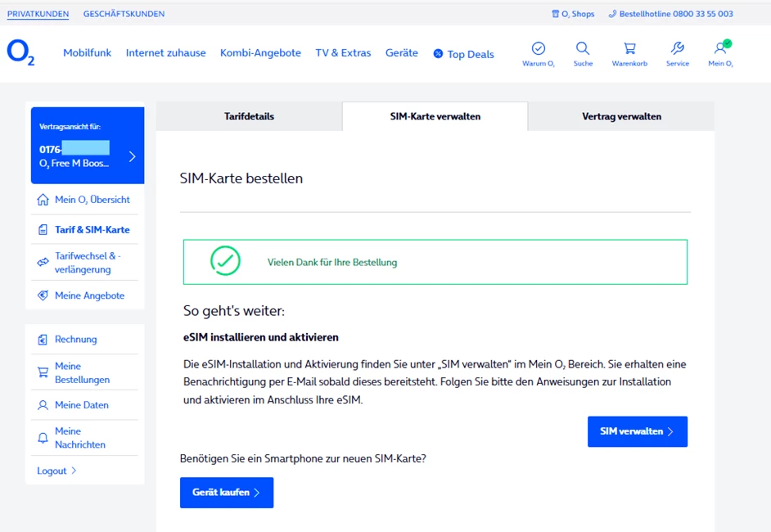Open the Vertrag verwalten tab
The height and width of the screenshot is (532, 771).
point(621,116)
